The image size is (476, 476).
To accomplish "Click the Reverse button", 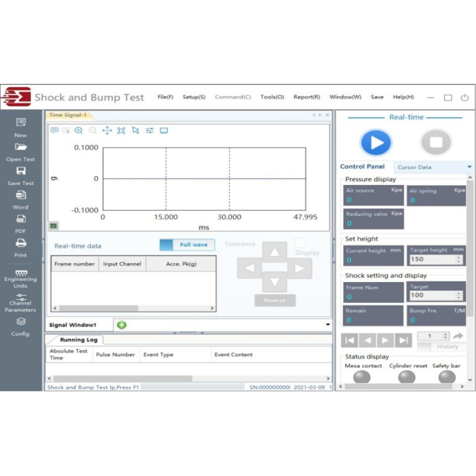I will (x=275, y=300).
